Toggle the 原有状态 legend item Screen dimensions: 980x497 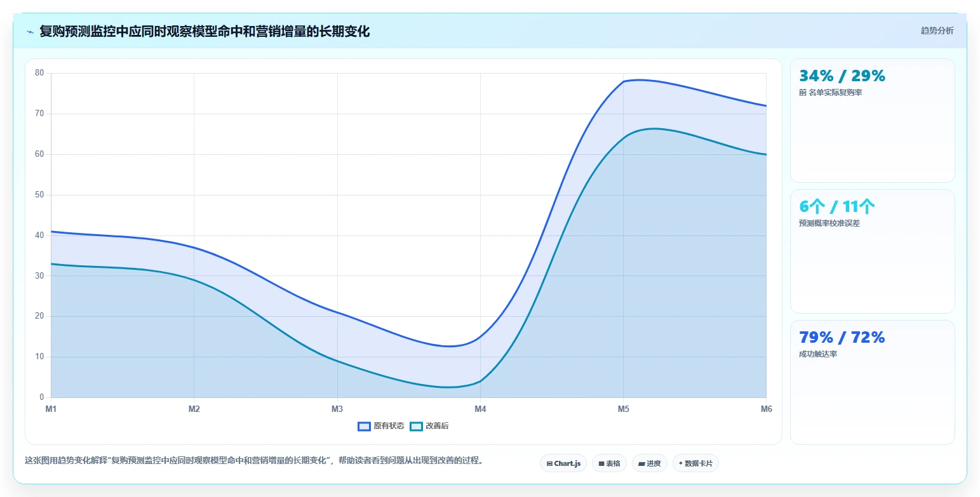pyautogui.click(x=381, y=426)
